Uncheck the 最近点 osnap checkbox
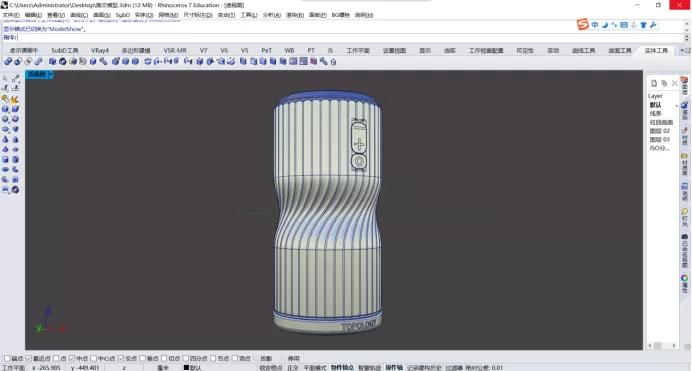Image resolution: width=692 pixels, height=371 pixels. tap(29, 359)
